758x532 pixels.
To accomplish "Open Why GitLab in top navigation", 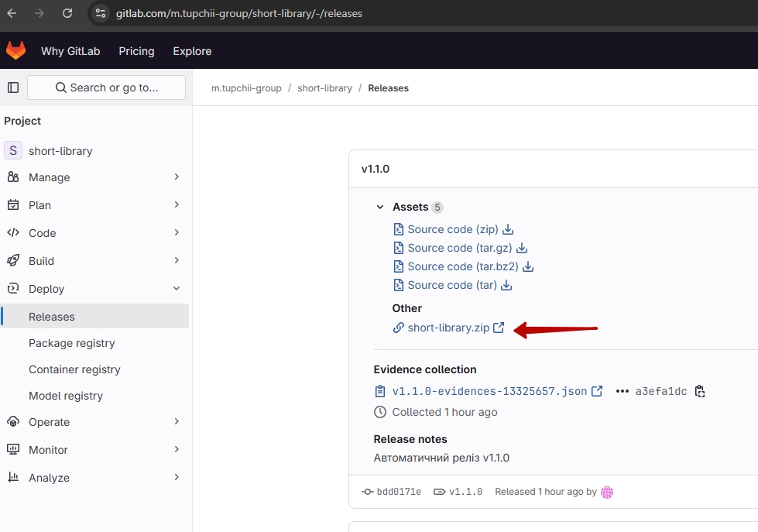I will (x=70, y=51).
